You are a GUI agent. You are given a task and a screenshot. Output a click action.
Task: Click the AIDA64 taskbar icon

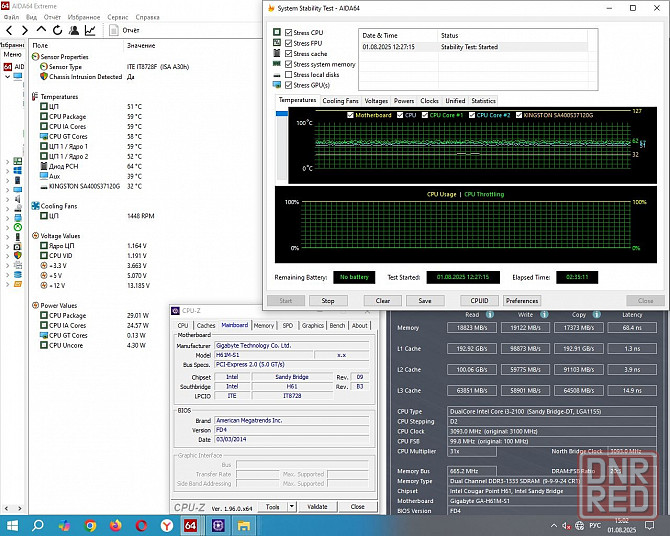point(191,525)
